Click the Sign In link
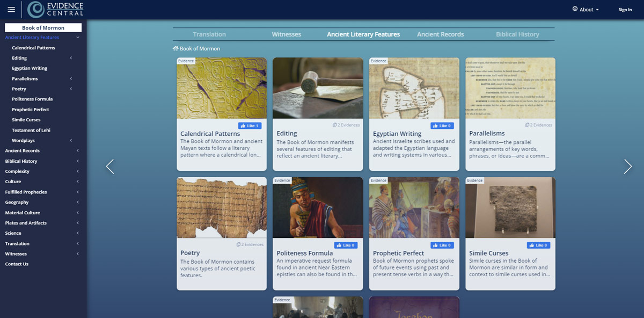Screen dimensions: 644x318 point(625,10)
